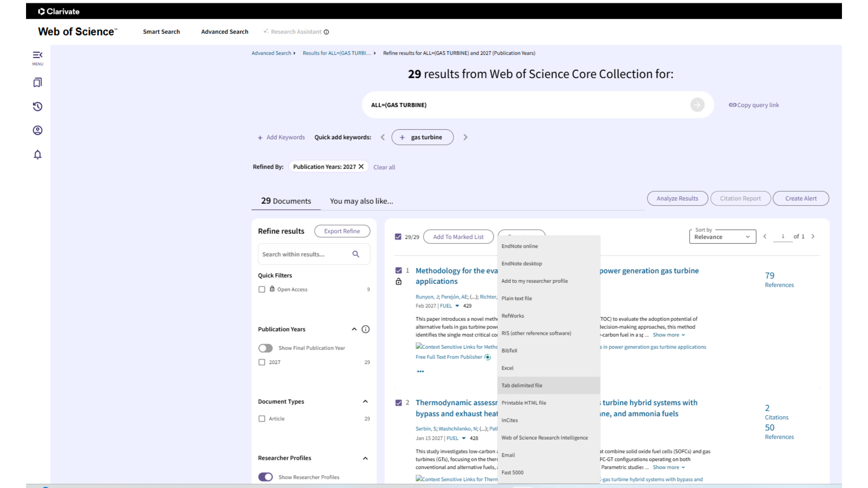Open the three-dots more options for result 1
The height and width of the screenshot is (488, 868).
421,371
